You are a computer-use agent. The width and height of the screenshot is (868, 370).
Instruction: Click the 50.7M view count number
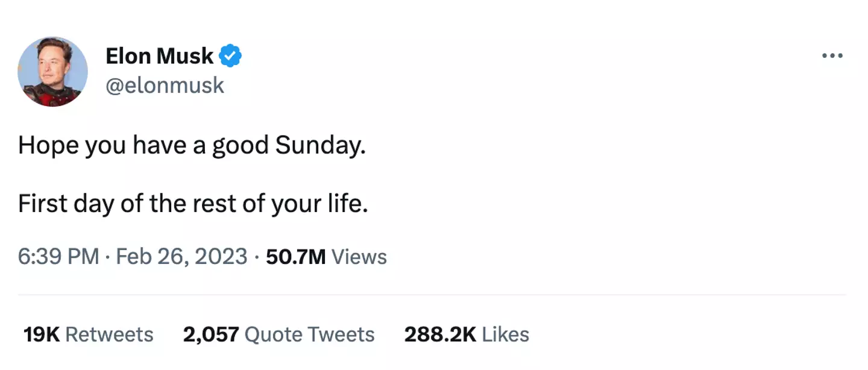click(x=295, y=257)
